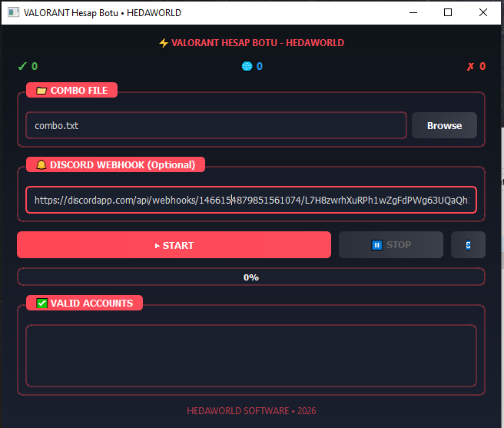
Task: Click the red failed count number 0
Action: tap(482, 66)
